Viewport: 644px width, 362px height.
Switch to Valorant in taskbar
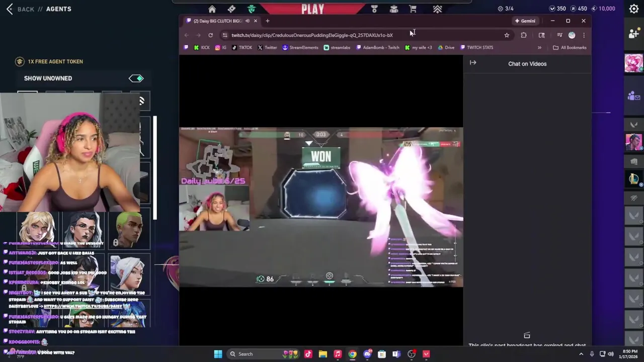coord(426,354)
